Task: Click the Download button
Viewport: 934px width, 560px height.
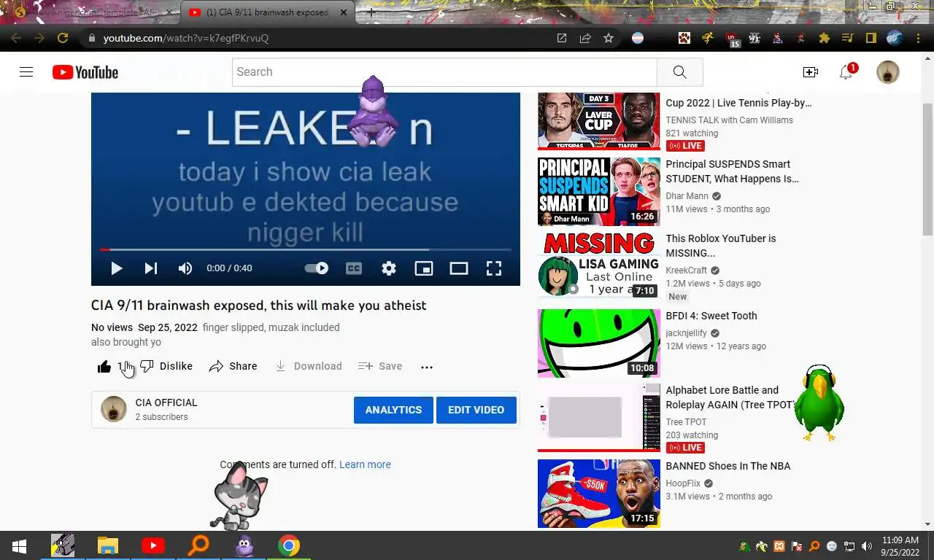Action: point(308,367)
